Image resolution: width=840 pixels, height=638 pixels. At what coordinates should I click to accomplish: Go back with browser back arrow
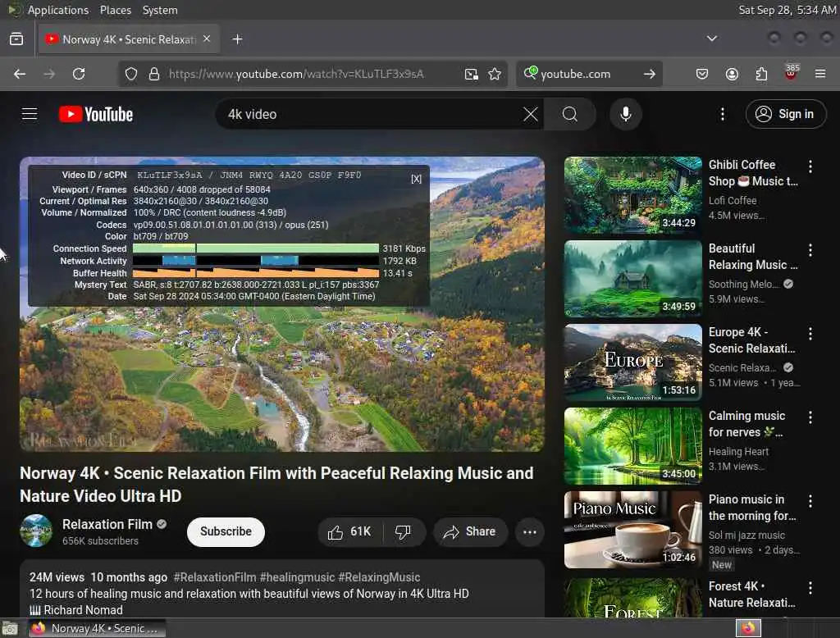[20, 74]
